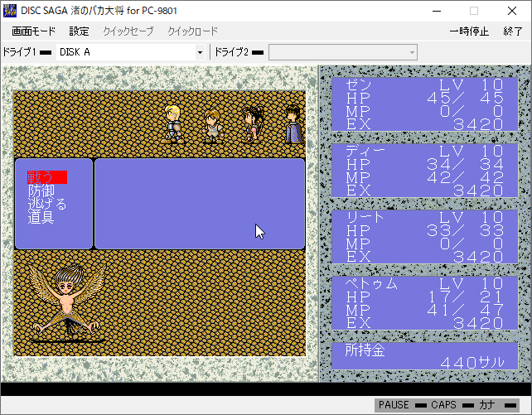This screenshot has height=415, width=532.
Task: Click the blonde armored hero sprite
Action: coord(173,123)
